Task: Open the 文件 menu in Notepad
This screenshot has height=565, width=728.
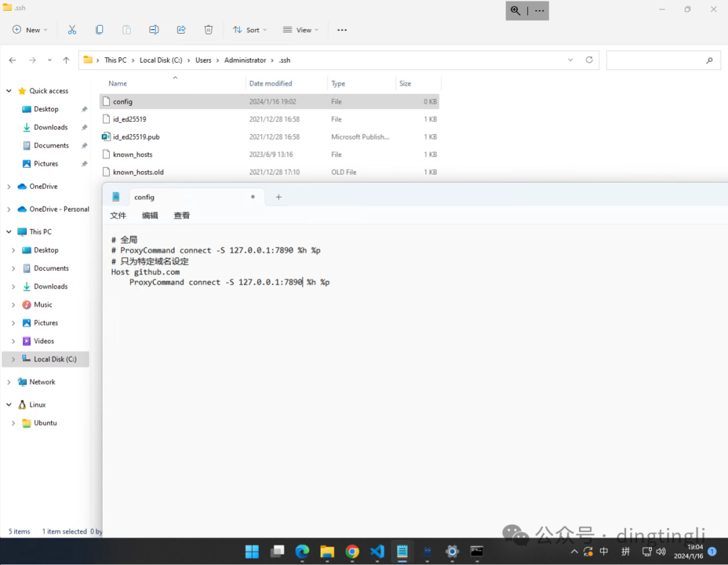Action: 118,215
